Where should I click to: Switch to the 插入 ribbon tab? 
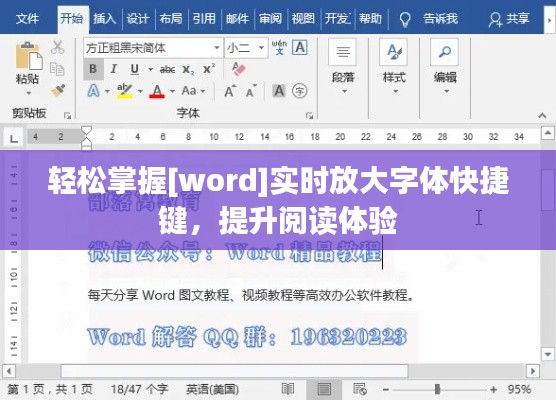click(105, 18)
